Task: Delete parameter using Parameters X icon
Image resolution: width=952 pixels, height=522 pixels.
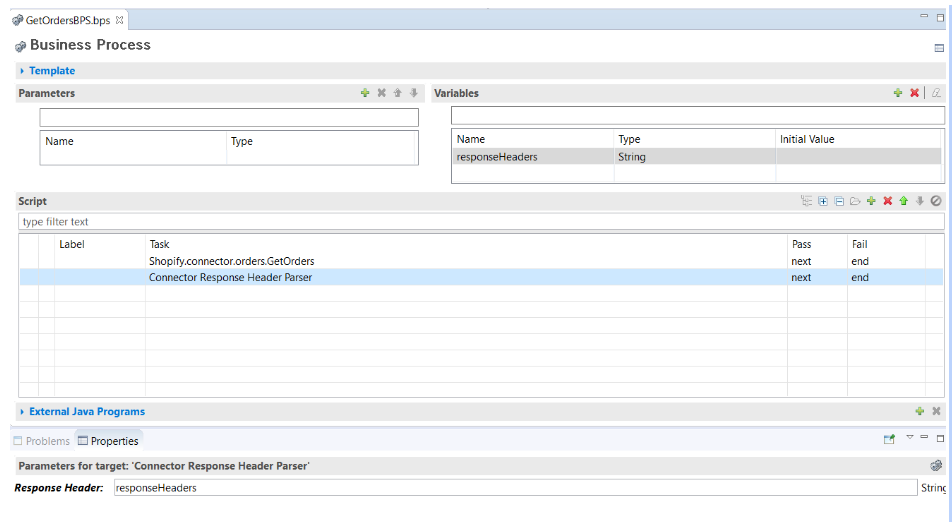Action: [381, 93]
